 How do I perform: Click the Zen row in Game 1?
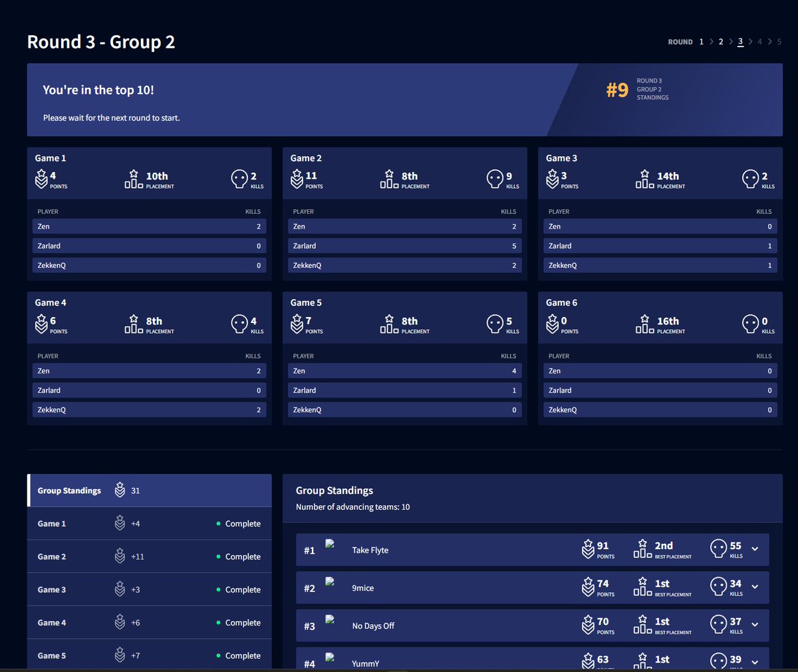click(x=150, y=227)
